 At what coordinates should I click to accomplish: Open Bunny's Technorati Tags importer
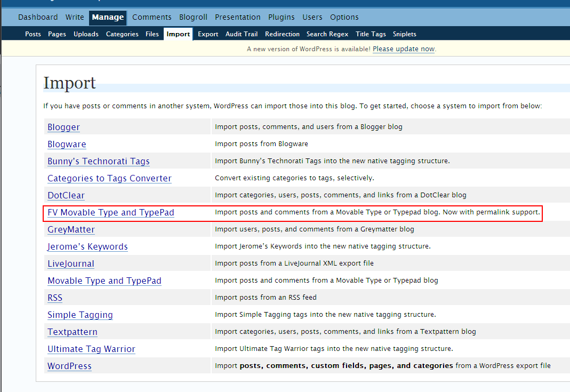(99, 161)
